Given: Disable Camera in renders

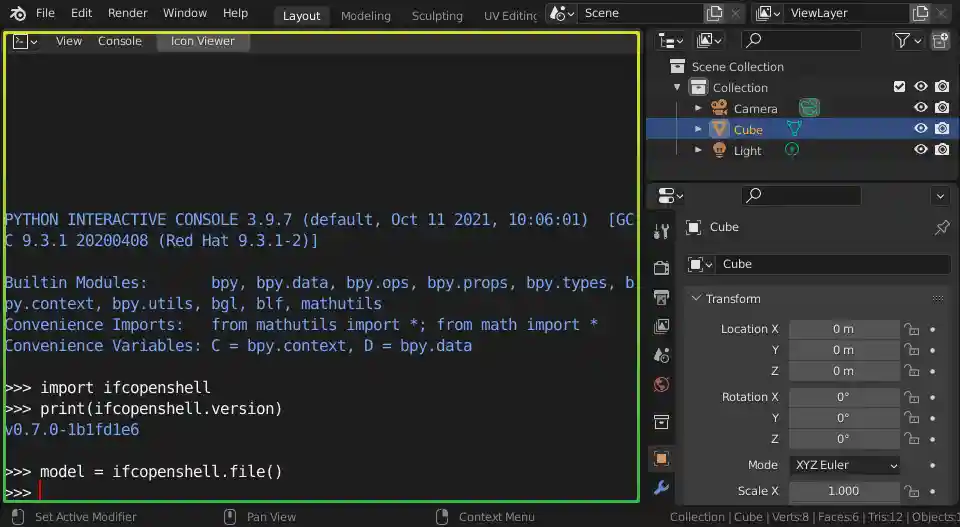Looking at the screenshot, I should (x=942, y=108).
